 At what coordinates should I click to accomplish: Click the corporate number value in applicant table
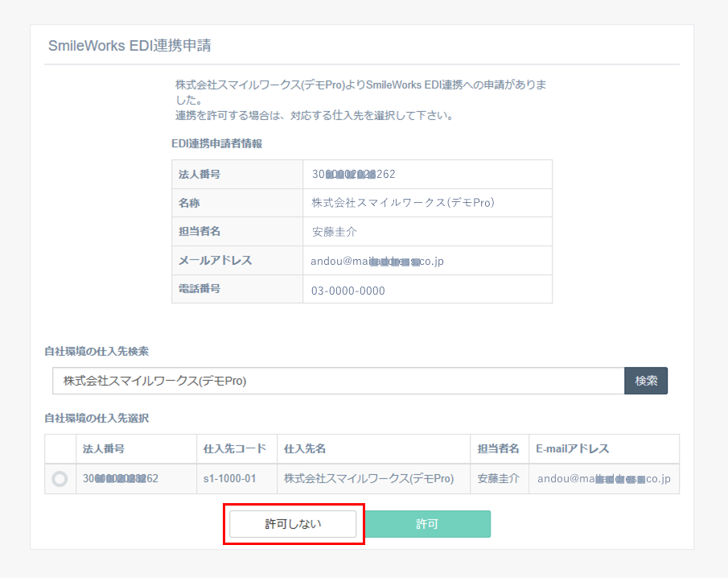(353, 174)
